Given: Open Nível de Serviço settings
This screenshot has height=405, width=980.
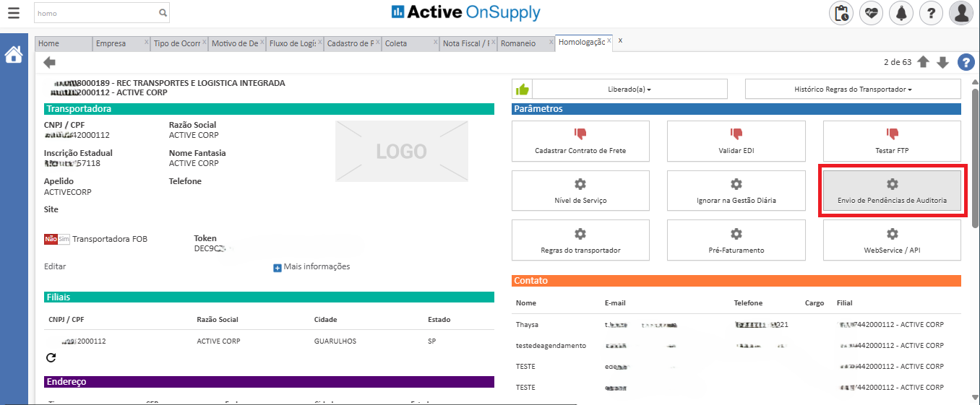Looking at the screenshot, I should (x=580, y=191).
